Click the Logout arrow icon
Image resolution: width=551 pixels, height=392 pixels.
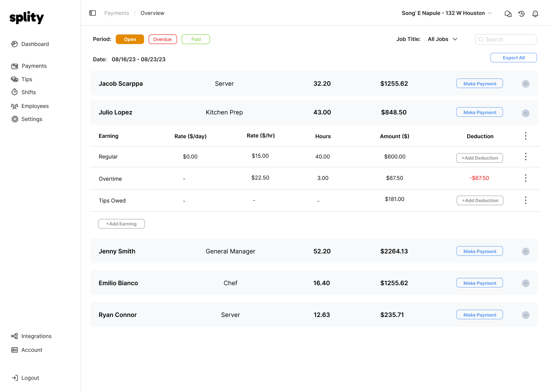pyautogui.click(x=15, y=378)
